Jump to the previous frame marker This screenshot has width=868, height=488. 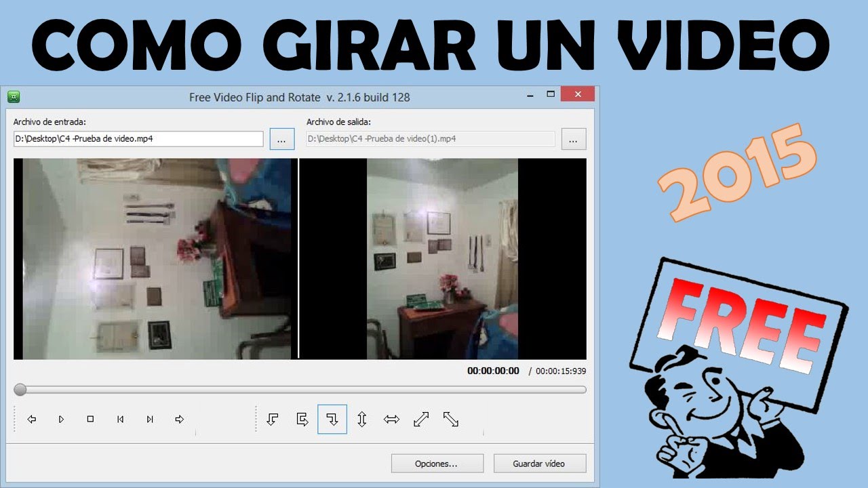[120, 420]
